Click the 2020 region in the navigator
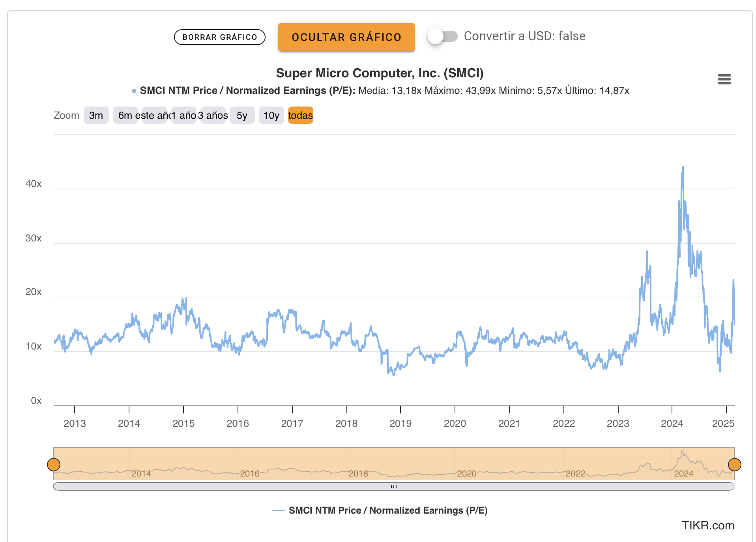 (466, 473)
